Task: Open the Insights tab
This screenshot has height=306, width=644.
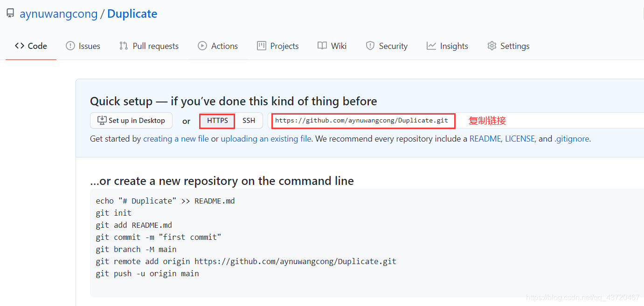Action: 447,46
